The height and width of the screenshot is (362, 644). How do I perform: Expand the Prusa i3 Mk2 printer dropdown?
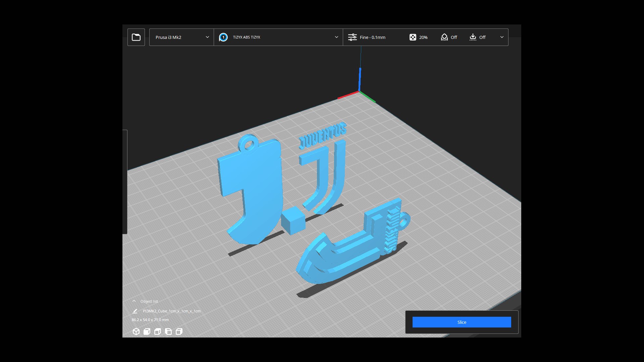click(x=181, y=37)
